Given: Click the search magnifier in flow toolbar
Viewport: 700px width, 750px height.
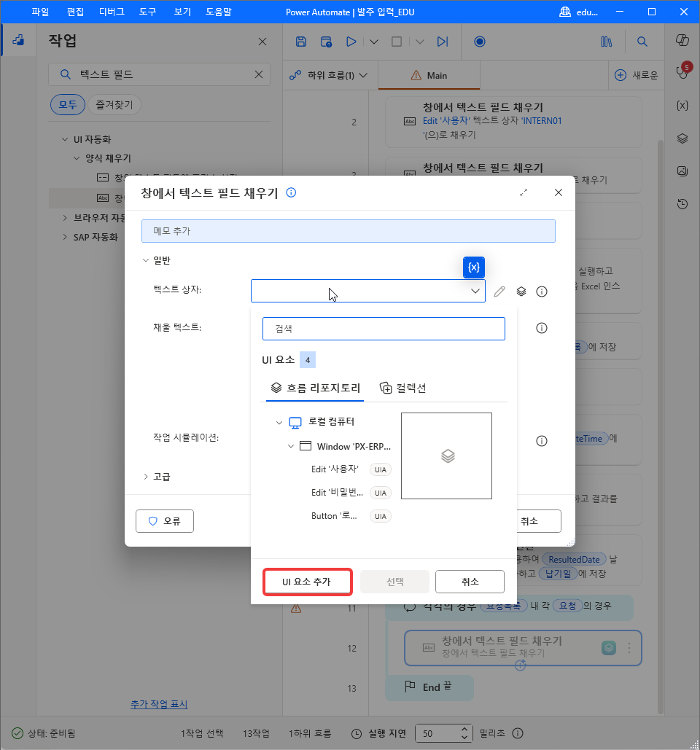Looking at the screenshot, I should 642,42.
